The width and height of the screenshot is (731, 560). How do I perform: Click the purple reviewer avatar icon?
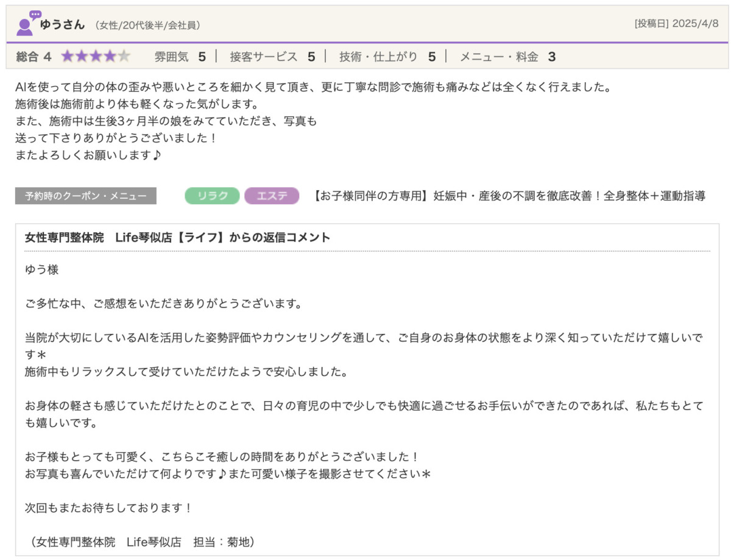[x=24, y=27]
